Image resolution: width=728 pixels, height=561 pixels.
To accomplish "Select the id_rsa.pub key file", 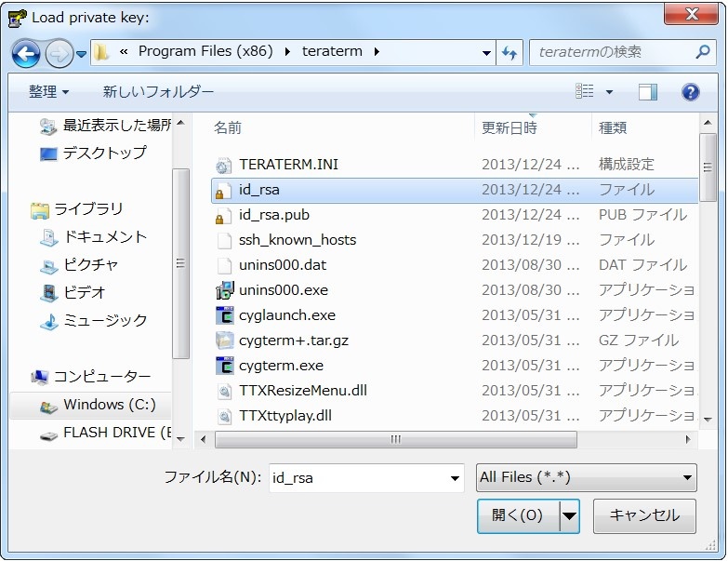I will (274, 215).
